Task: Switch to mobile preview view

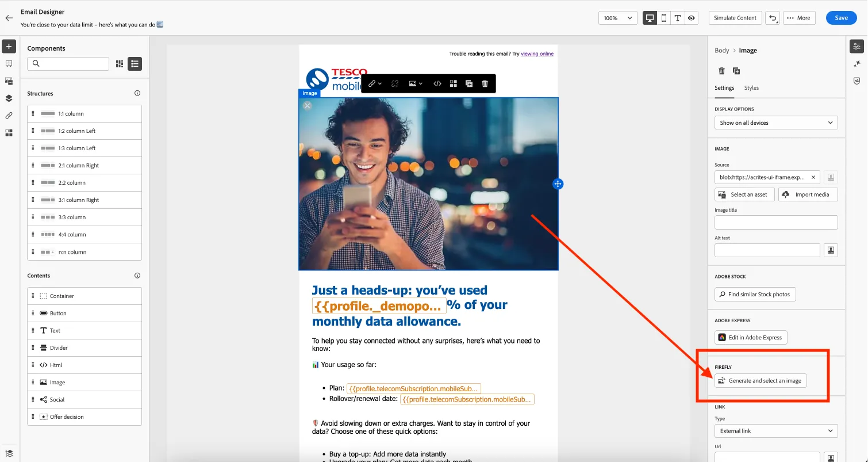Action: point(664,18)
